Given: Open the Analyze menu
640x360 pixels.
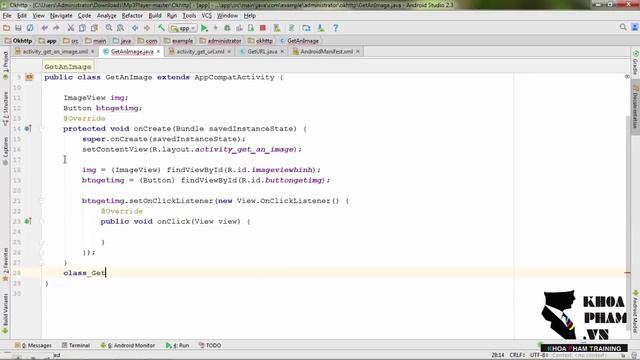Looking at the screenshot, I should pos(107,16).
